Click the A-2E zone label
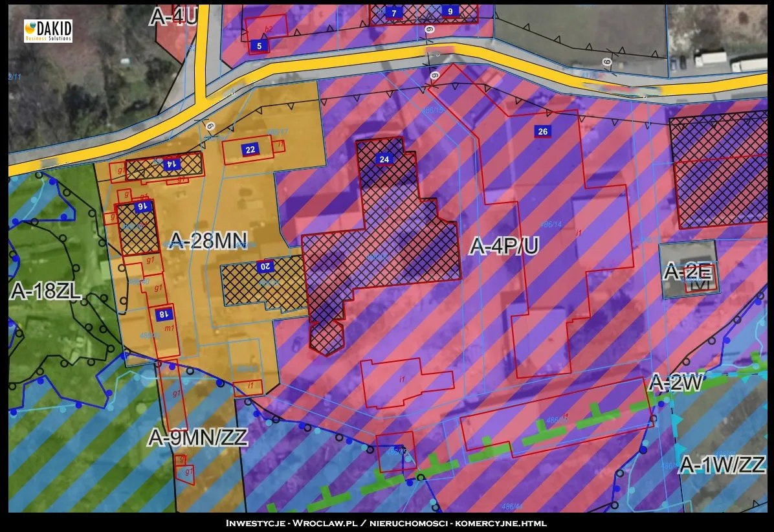 click(688, 272)
